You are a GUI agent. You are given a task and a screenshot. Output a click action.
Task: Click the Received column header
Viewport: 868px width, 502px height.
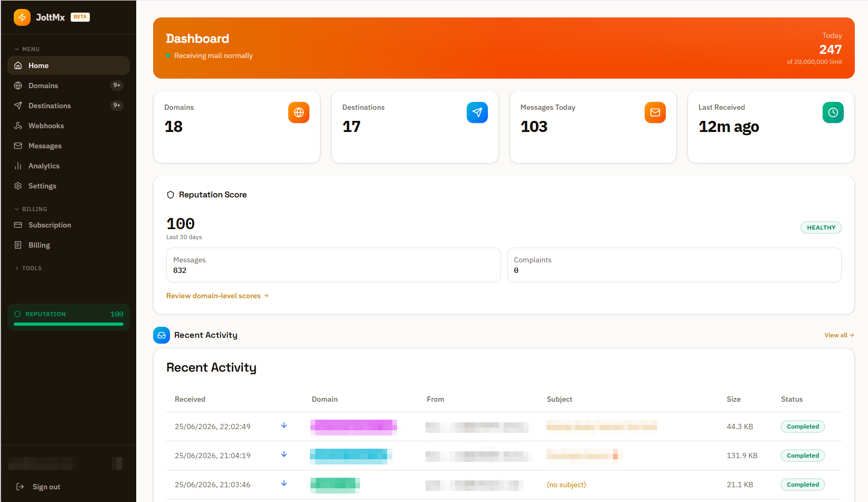point(190,399)
